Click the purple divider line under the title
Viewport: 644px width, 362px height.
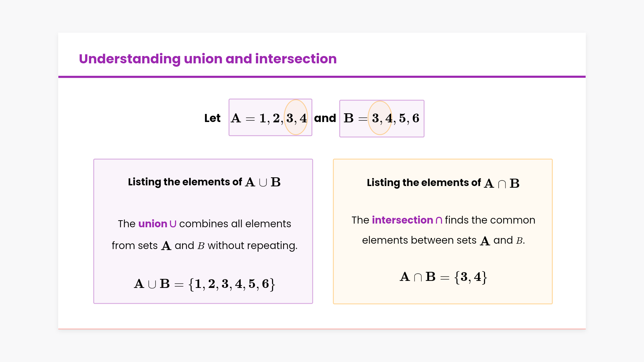(x=322, y=77)
